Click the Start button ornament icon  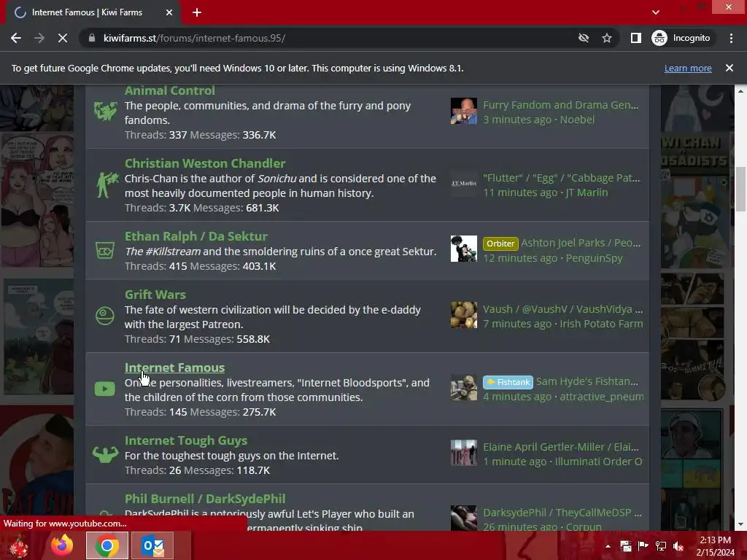pos(19,546)
